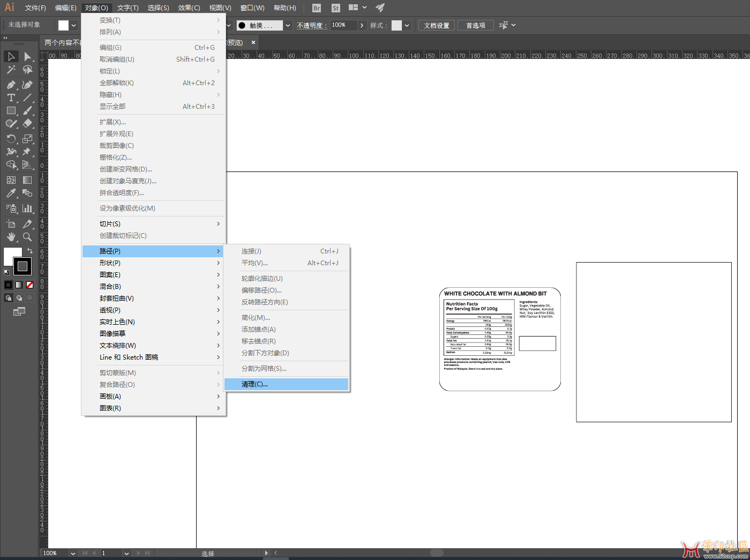Click the GPU performance rocket icon
The width and height of the screenshot is (750, 560).
tap(380, 8)
